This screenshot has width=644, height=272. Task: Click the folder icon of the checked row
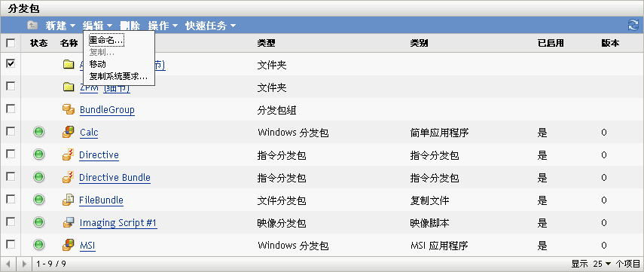69,65
